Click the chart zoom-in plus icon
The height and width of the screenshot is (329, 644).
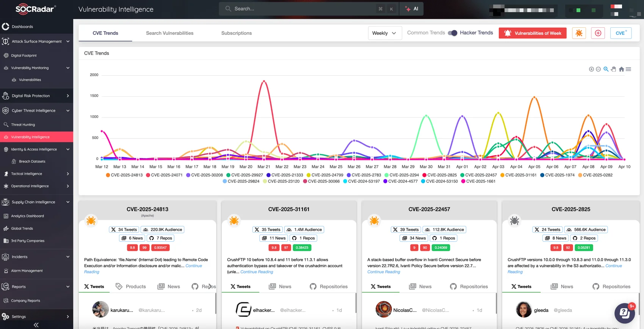pos(591,69)
